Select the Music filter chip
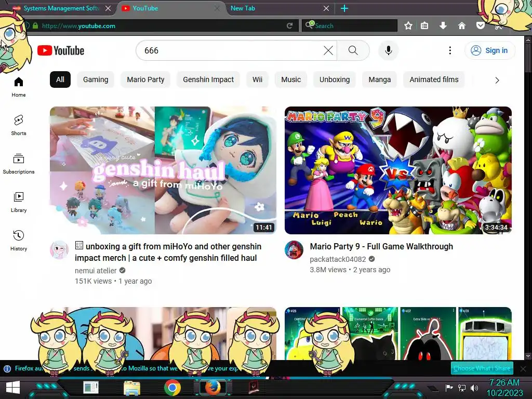The height and width of the screenshot is (399, 532). 291,79
